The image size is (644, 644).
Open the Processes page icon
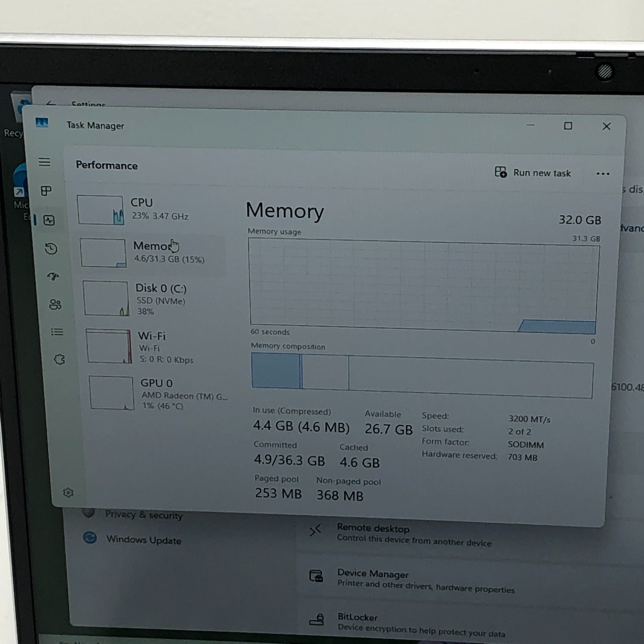pyautogui.click(x=46, y=191)
